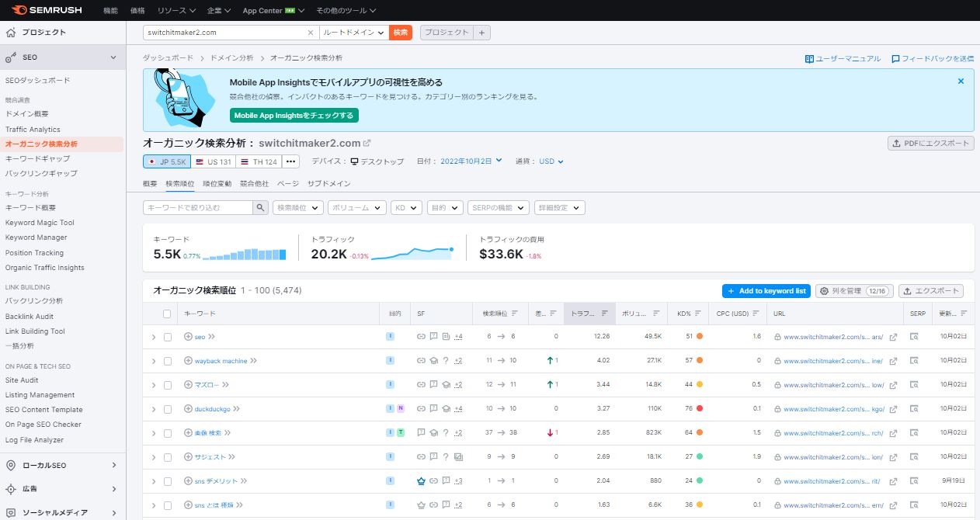Click the キーワード trend bar chart
980x520 pixels.
[x=244, y=254]
